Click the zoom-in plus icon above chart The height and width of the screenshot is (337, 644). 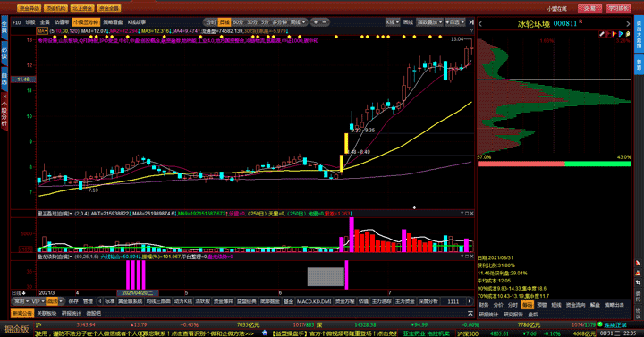pos(316,22)
